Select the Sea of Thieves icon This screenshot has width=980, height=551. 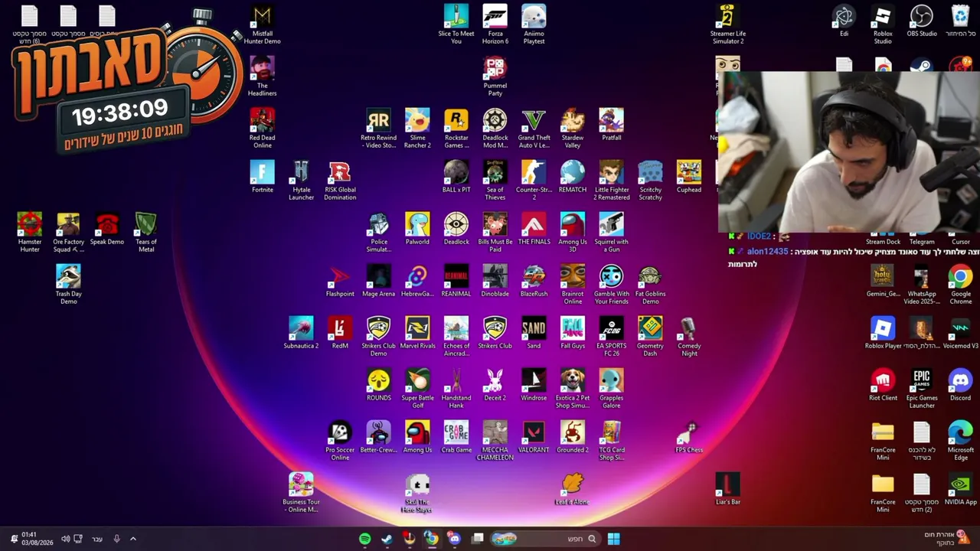[x=495, y=181]
